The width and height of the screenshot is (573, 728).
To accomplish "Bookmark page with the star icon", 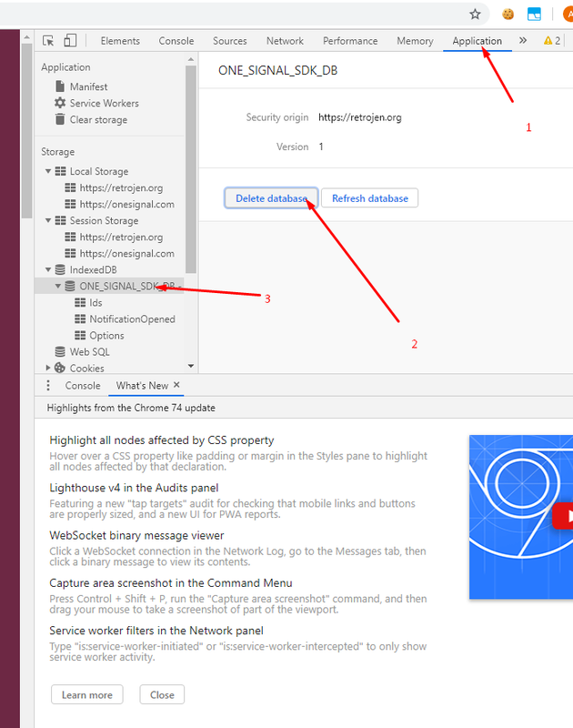I will click(x=475, y=14).
